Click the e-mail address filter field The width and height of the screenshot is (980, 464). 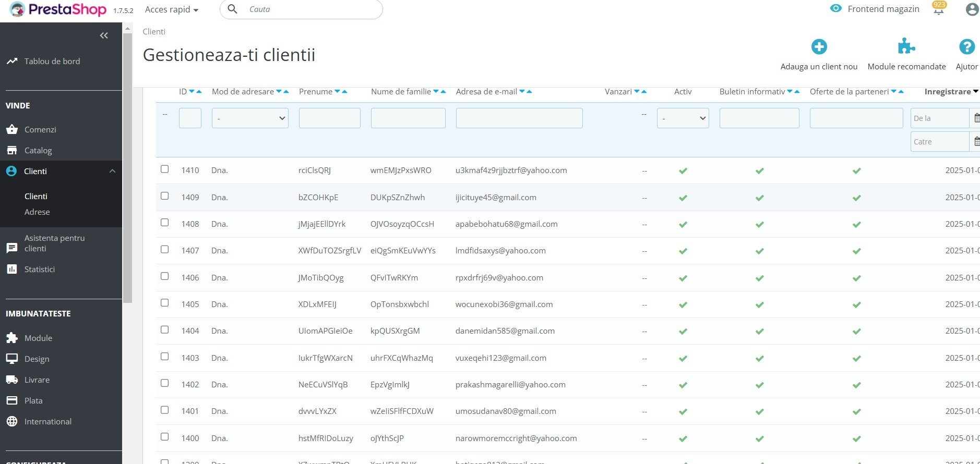pyautogui.click(x=519, y=118)
